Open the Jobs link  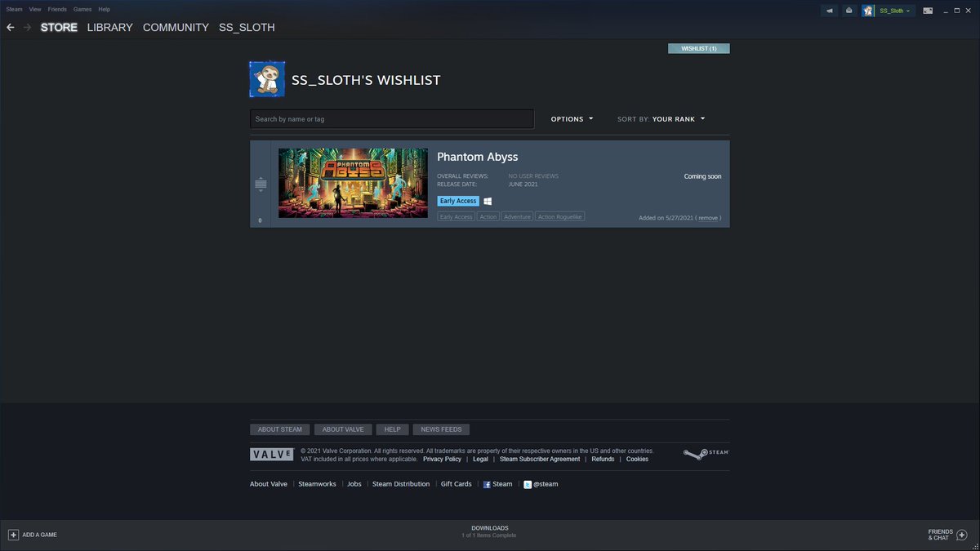tap(354, 484)
